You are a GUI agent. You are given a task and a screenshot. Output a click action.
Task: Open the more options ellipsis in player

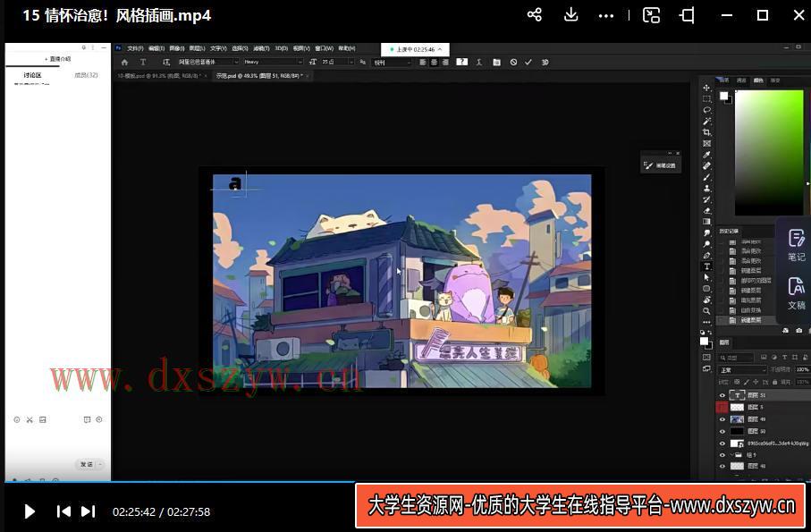[x=605, y=16]
